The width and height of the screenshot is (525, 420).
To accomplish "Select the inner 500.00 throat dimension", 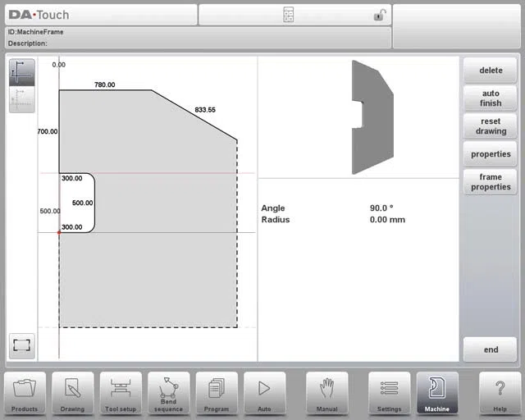I will tap(82, 203).
